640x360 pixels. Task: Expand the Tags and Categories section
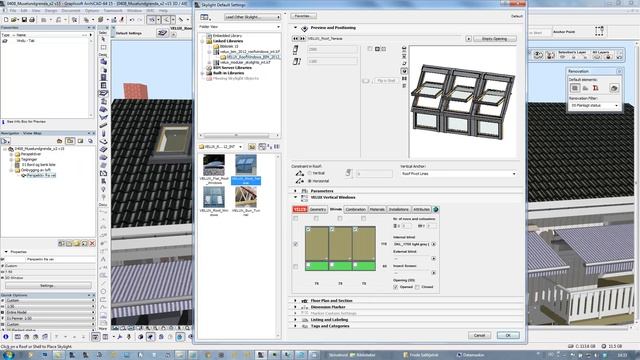tap(296, 326)
